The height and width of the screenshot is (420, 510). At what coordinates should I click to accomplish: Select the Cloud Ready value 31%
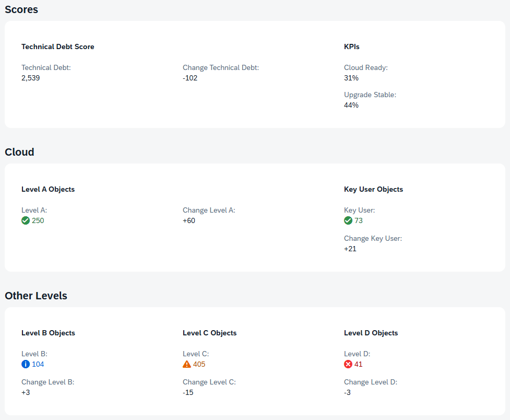click(351, 78)
